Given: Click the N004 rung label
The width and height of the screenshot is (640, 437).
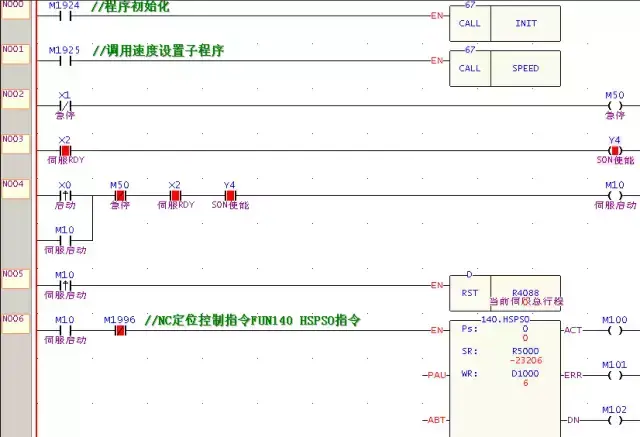Looking at the screenshot, I should [x=16, y=188].
